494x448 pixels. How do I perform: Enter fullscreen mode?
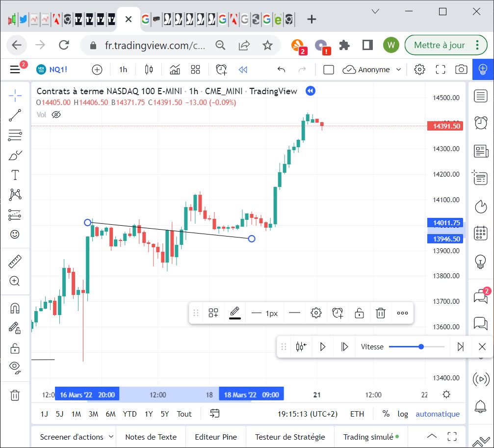pos(441,70)
